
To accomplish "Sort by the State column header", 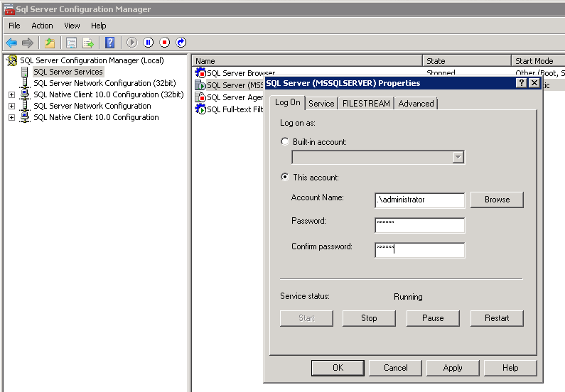I will coord(467,61).
